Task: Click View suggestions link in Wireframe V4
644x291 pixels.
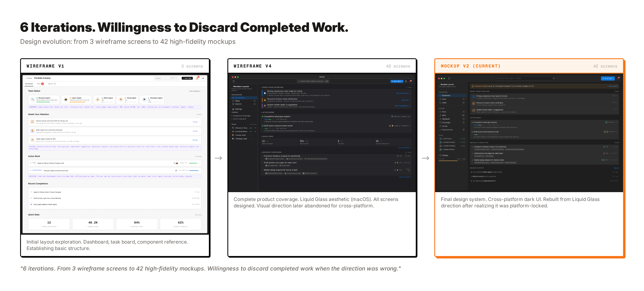Action: click(402, 106)
